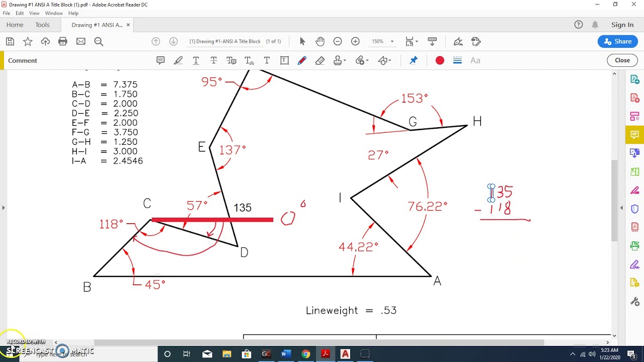
Task: Print the document
Action: click(63, 41)
